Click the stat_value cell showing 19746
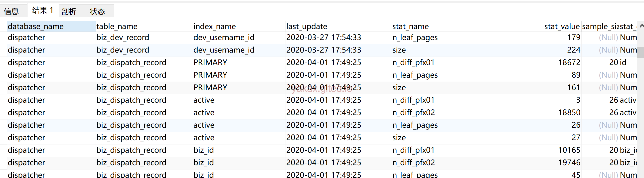The image size is (644, 178). (569, 163)
